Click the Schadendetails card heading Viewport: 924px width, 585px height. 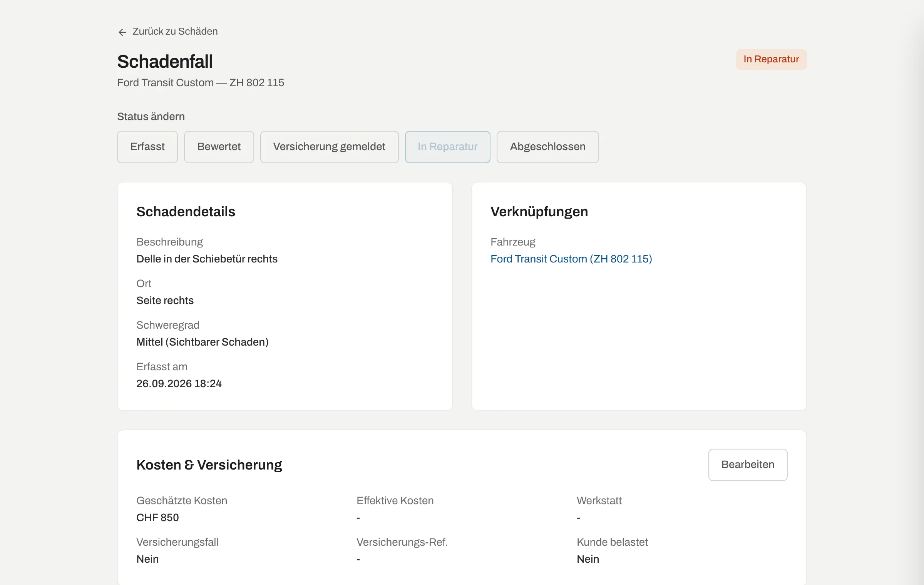click(186, 212)
